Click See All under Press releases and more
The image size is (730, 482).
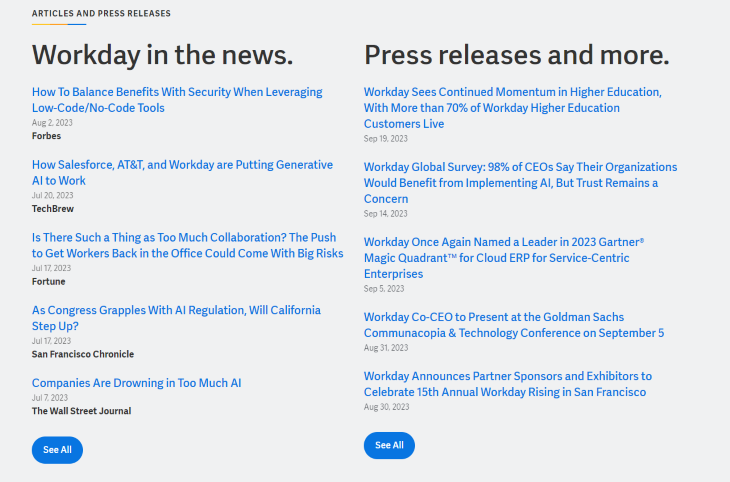pos(389,445)
